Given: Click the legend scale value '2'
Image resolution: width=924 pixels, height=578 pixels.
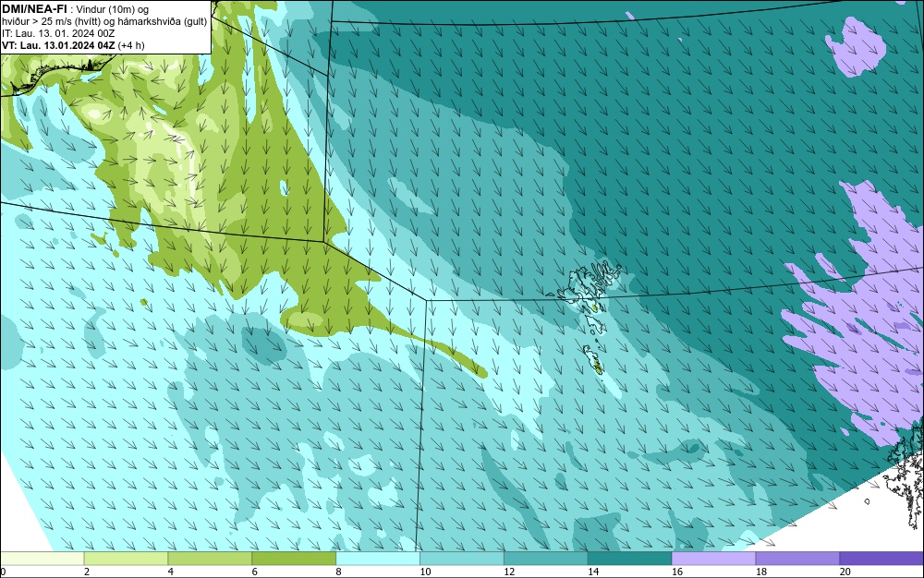Looking at the screenshot, I should (x=87, y=572).
